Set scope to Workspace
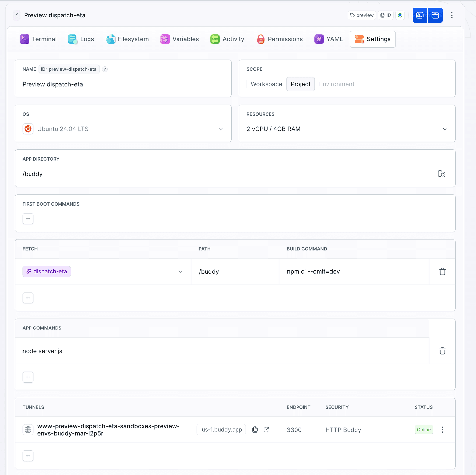 point(266,84)
